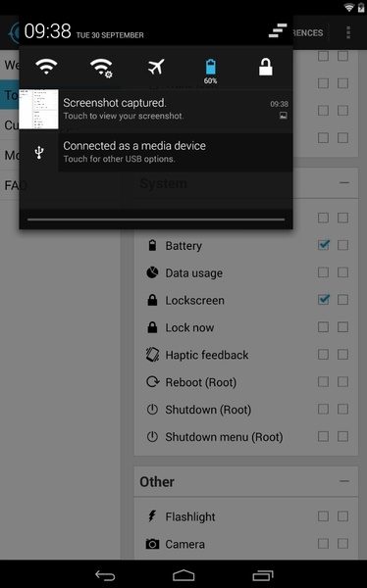Tap the Data usage pie icon
This screenshot has height=588, width=367.
(x=152, y=272)
